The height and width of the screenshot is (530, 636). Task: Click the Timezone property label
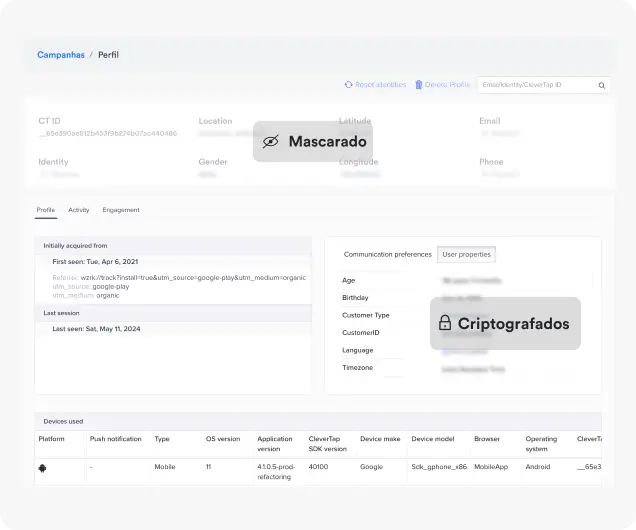[358, 367]
